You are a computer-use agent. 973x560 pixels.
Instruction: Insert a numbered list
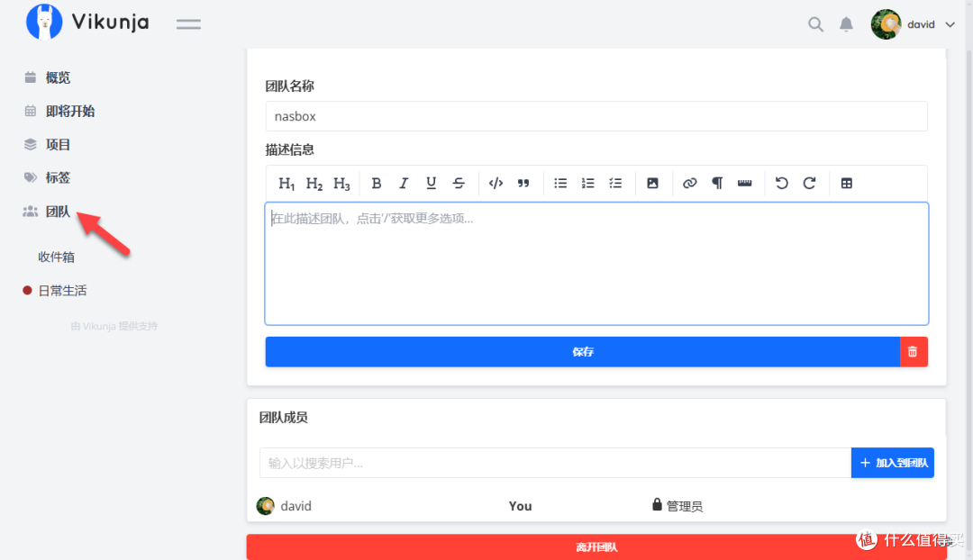(x=587, y=183)
